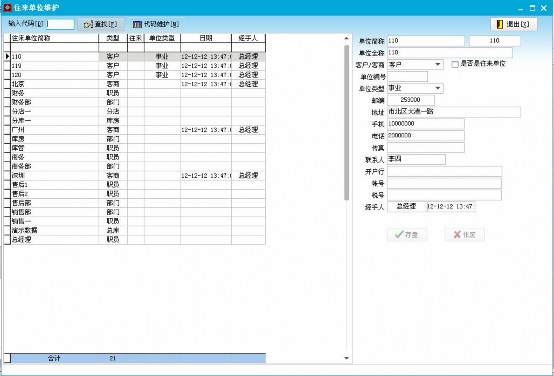Image resolution: width=554 pixels, height=376 pixels.
Task: Click the 往来 column header
Action: (x=136, y=38)
